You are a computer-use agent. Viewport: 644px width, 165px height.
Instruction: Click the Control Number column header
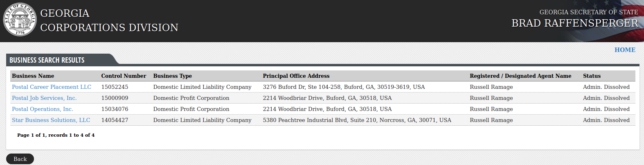coord(124,76)
